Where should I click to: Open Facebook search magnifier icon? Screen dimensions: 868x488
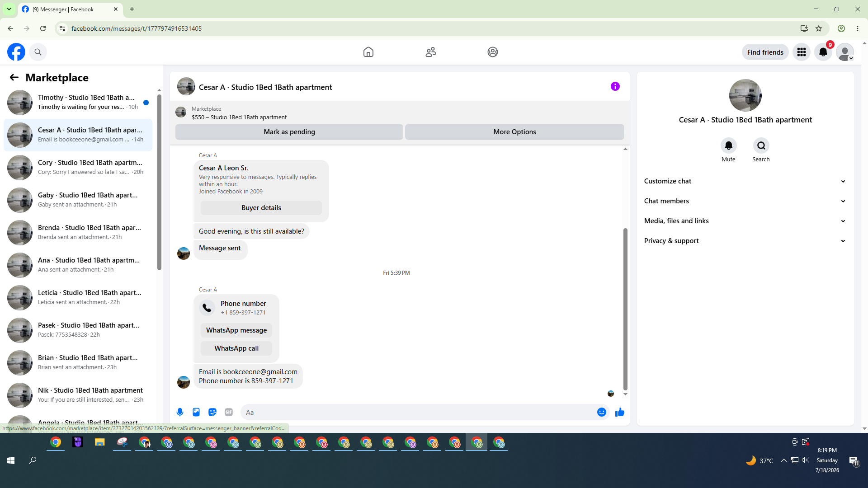38,52
